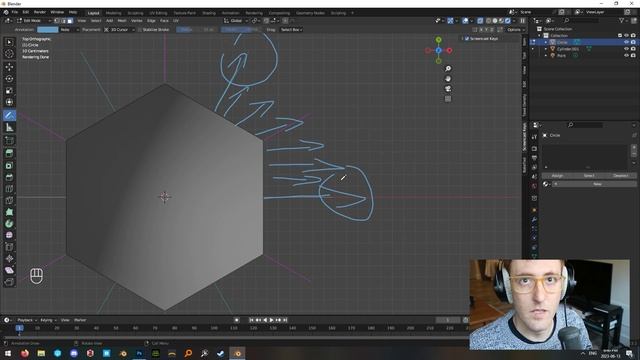Image resolution: width=640 pixels, height=360 pixels.
Task: Toggle Collection visibility eye icon
Action: [x=626, y=36]
